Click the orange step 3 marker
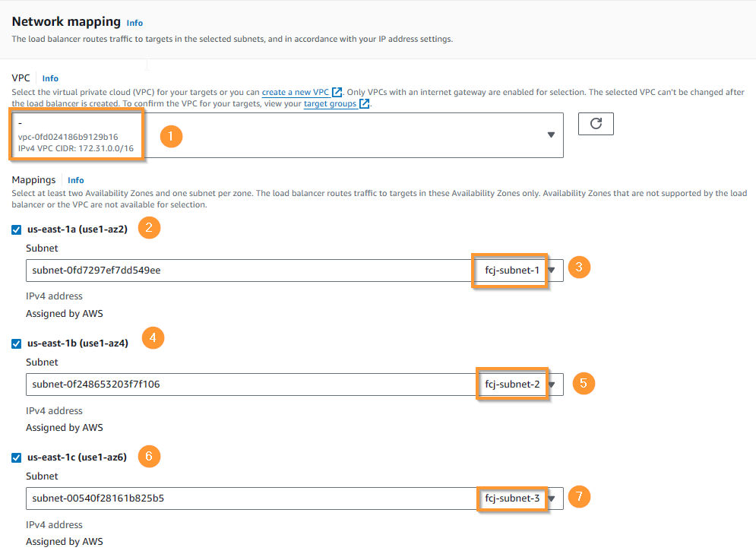Viewport: 756px width, 557px height. [x=579, y=267]
